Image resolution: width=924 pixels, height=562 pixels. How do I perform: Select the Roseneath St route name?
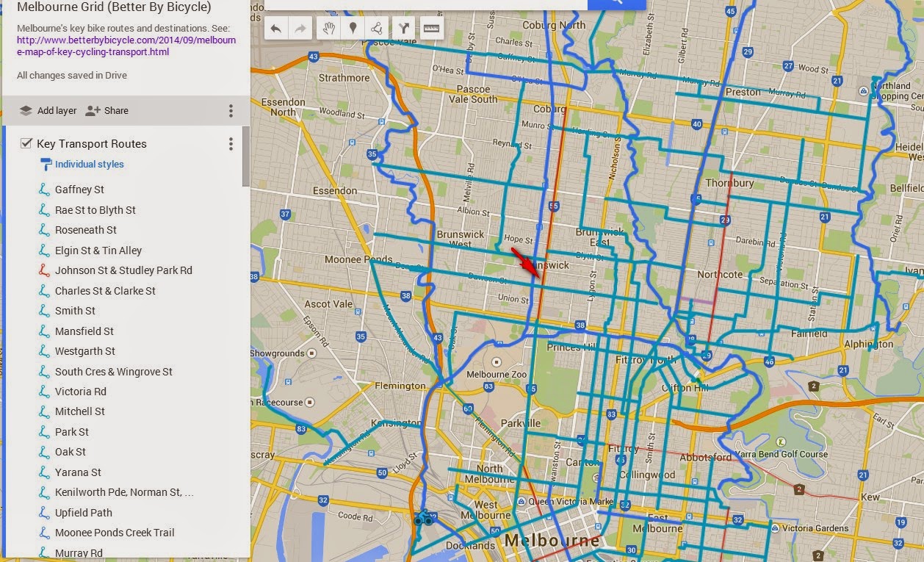[86, 230]
